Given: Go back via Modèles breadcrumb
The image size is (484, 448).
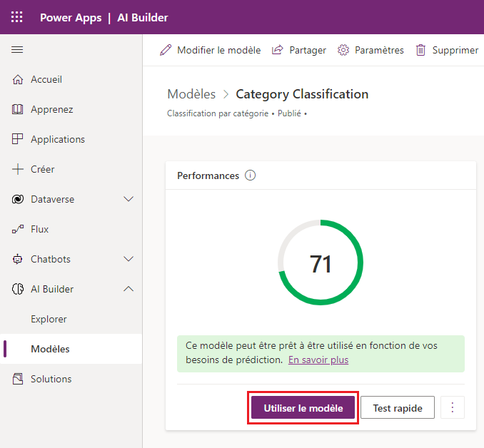Looking at the screenshot, I should pyautogui.click(x=191, y=94).
